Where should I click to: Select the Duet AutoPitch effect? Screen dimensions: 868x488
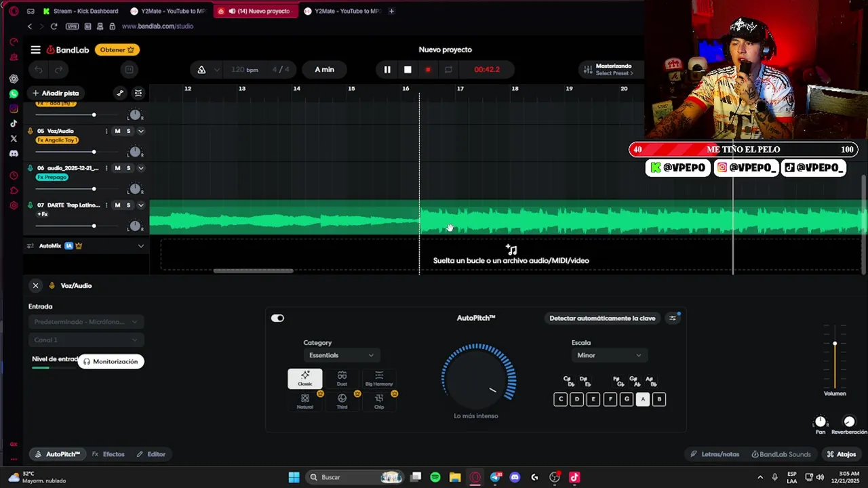click(x=342, y=378)
